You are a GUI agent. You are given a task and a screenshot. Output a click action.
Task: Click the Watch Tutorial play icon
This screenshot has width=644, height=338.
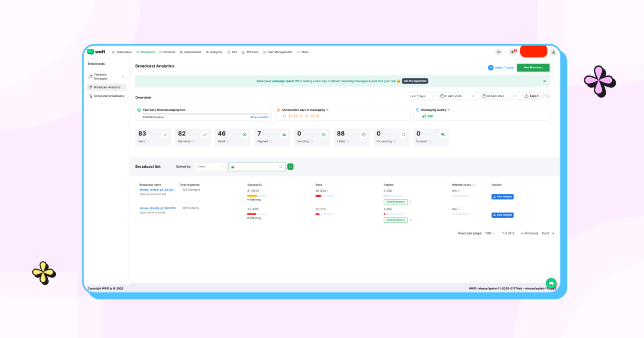[491, 68]
